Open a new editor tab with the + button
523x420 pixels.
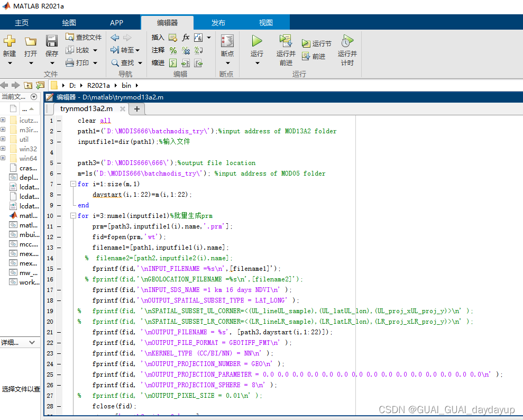pos(136,108)
